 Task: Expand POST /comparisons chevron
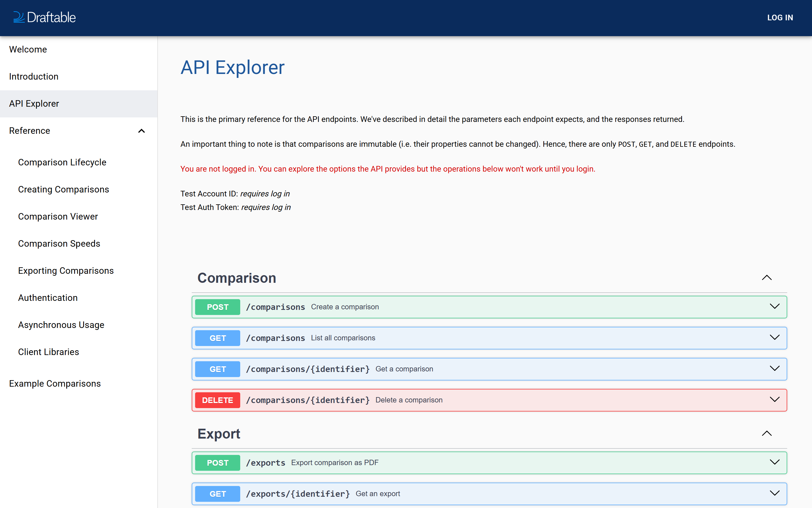775,306
